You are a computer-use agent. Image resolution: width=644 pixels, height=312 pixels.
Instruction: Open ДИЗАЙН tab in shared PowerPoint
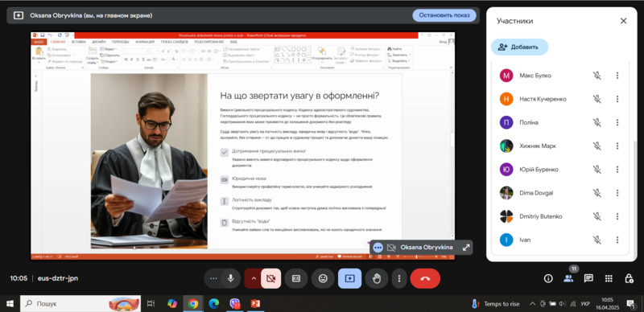click(x=98, y=42)
